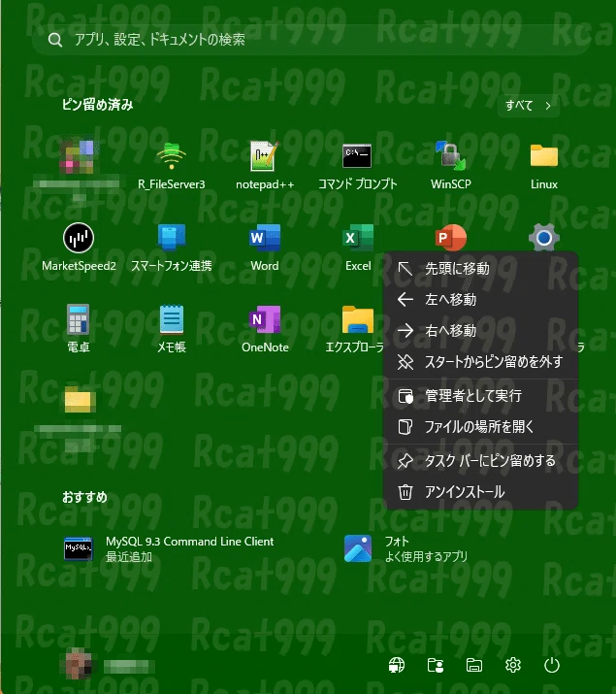
Task: Open the フォト recommended app
Action: pos(405,548)
